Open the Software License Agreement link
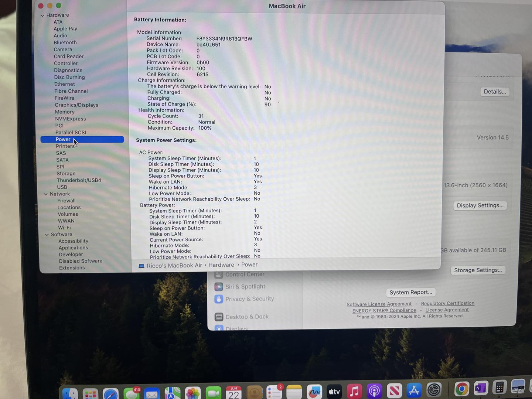This screenshot has width=532, height=399. coord(379,304)
